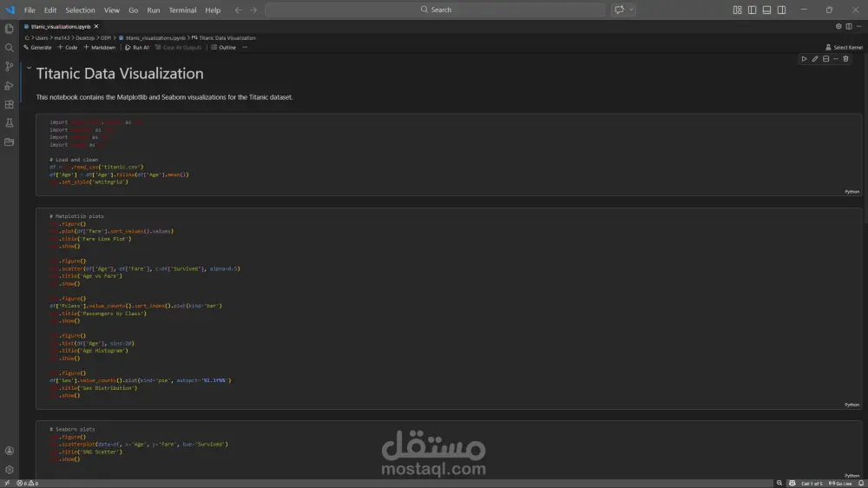Open the folder icon view in activity bar
The width and height of the screenshot is (868, 488).
coord(10,142)
